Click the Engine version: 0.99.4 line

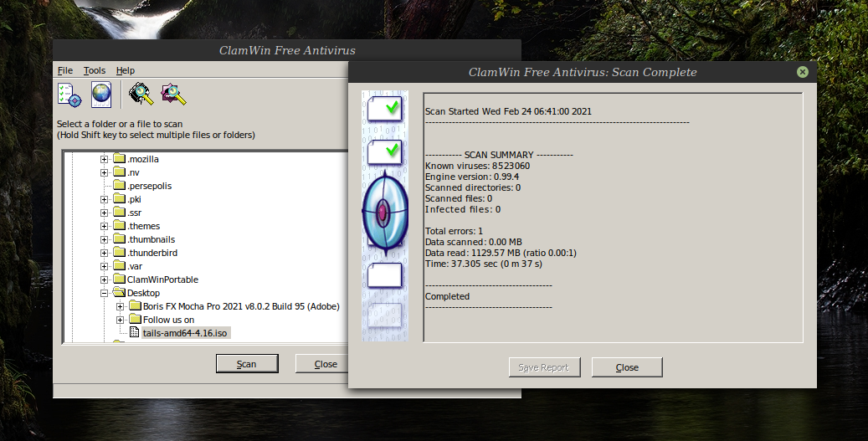471,177
